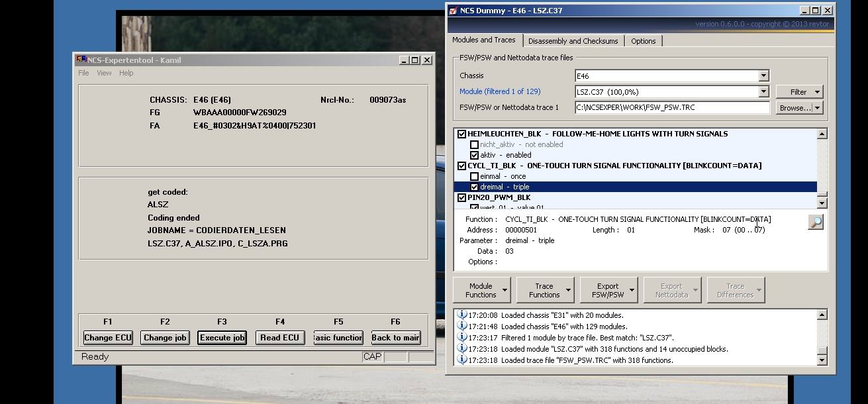Open the dropdown arrow next to Browse
The image size is (868, 404).
[818, 107]
